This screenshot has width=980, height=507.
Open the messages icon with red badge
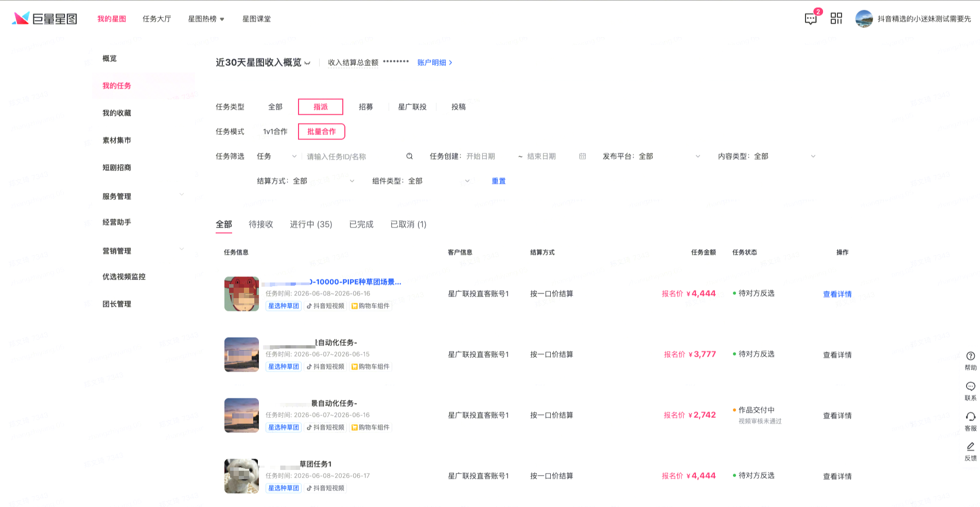coord(811,19)
